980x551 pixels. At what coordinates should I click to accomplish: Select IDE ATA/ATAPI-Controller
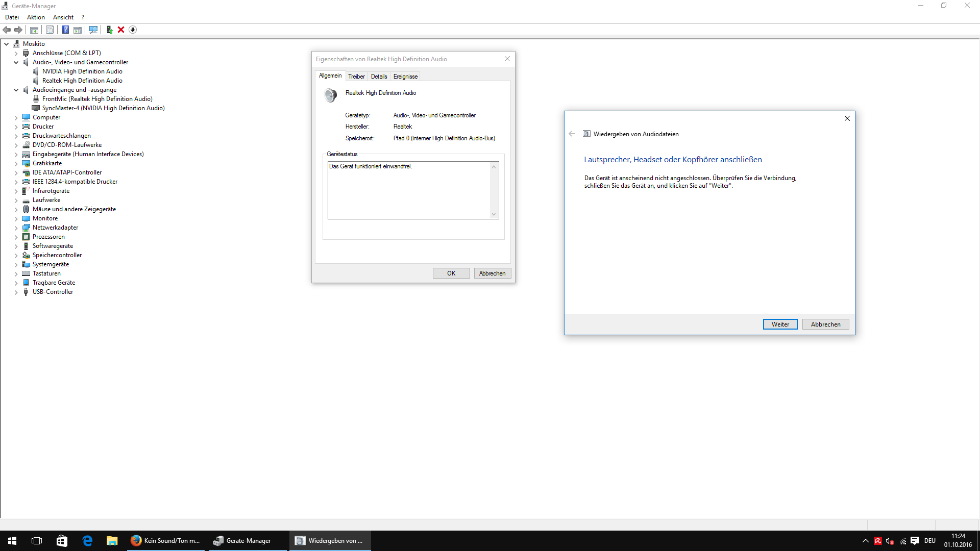67,172
